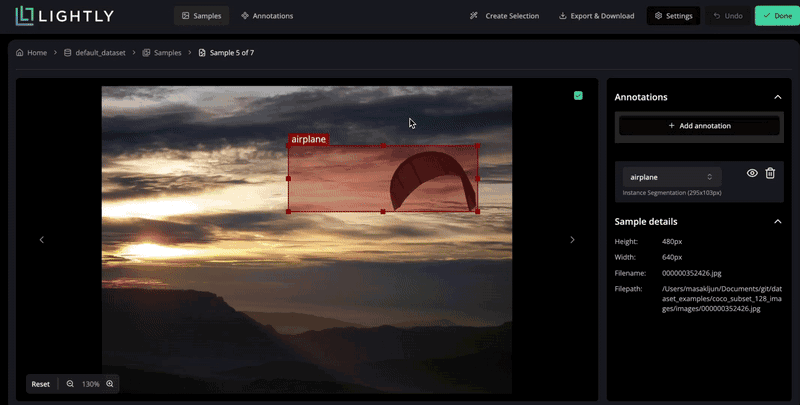This screenshot has height=405, width=800.
Task: Delete the airplane annotation
Action: pyautogui.click(x=770, y=173)
